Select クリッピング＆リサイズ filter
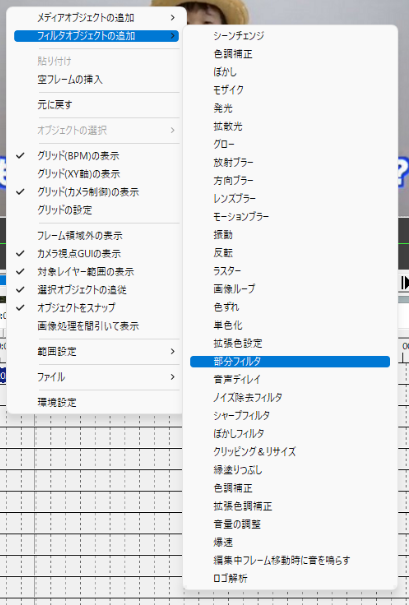The height and width of the screenshot is (605, 409). pos(290,451)
